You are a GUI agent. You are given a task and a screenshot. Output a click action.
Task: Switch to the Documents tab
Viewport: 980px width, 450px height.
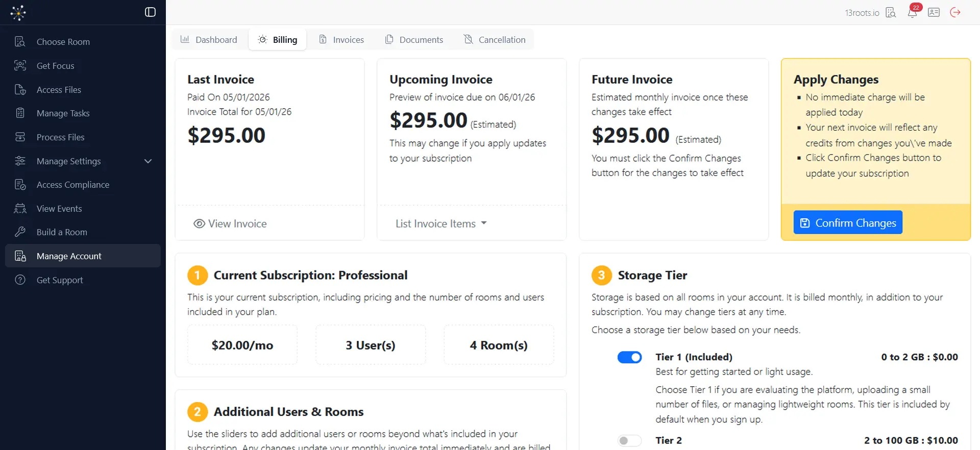pos(414,39)
